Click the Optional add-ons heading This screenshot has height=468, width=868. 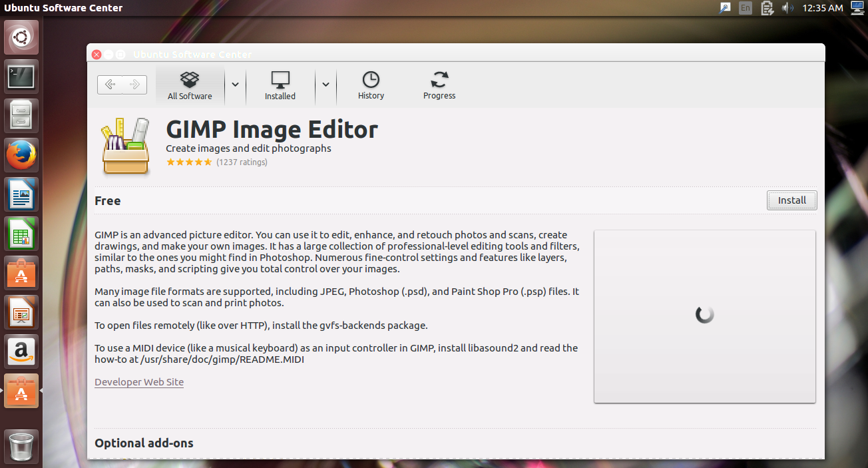[144, 443]
